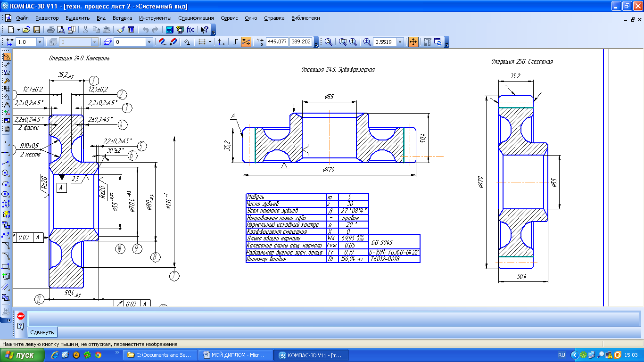Toggle the grid display button

point(202,42)
